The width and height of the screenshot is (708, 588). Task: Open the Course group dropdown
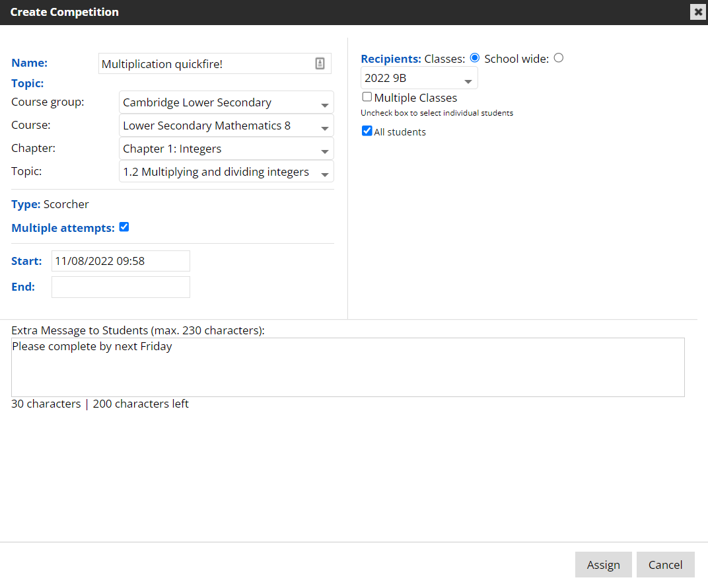[226, 103]
